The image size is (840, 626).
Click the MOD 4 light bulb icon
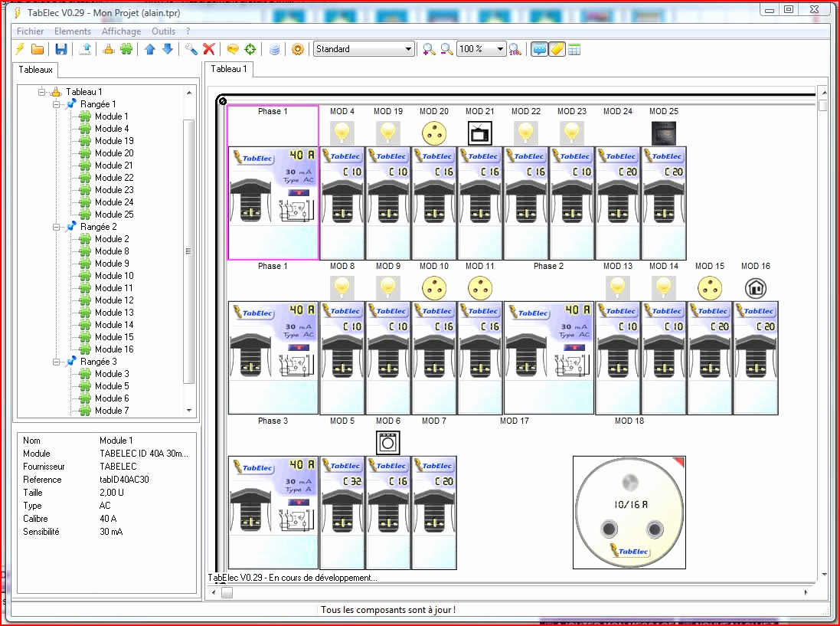tap(342, 133)
